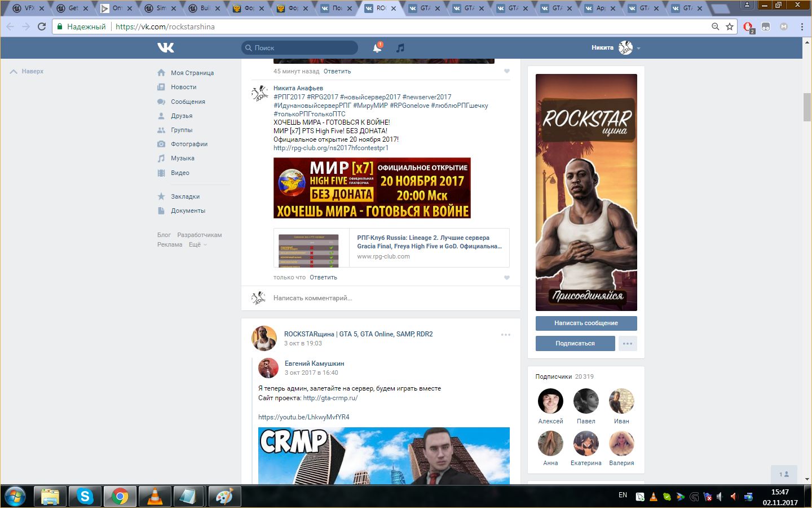Image resolution: width=812 pixels, height=508 pixels.
Task: Reply to the только что comment
Action: click(323, 278)
